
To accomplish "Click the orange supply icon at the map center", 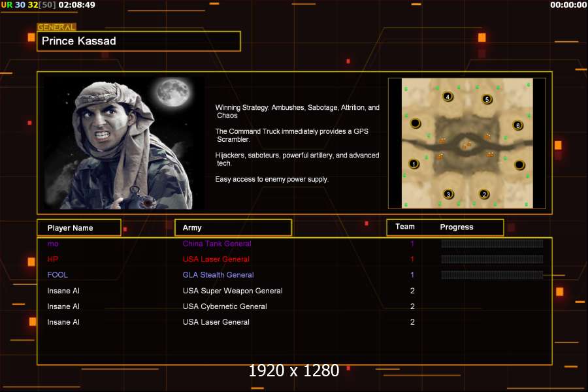I will [x=466, y=145].
